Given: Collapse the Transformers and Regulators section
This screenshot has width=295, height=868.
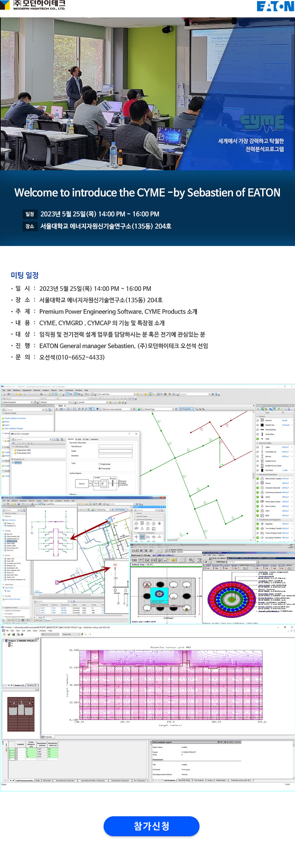Looking at the screenshot, I should (x=257, y=520).
